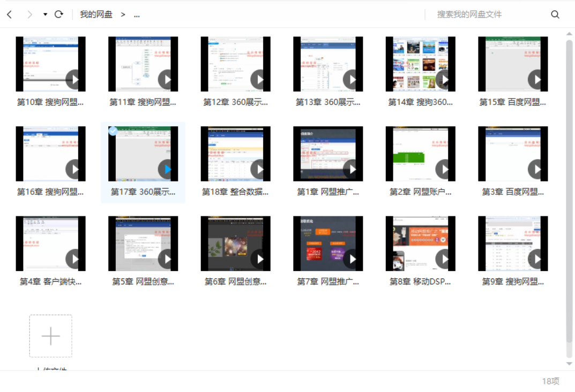Viewport: 575px width, 392px height.
Task: Click the file name 第12章 360展示...
Action: 235,102
